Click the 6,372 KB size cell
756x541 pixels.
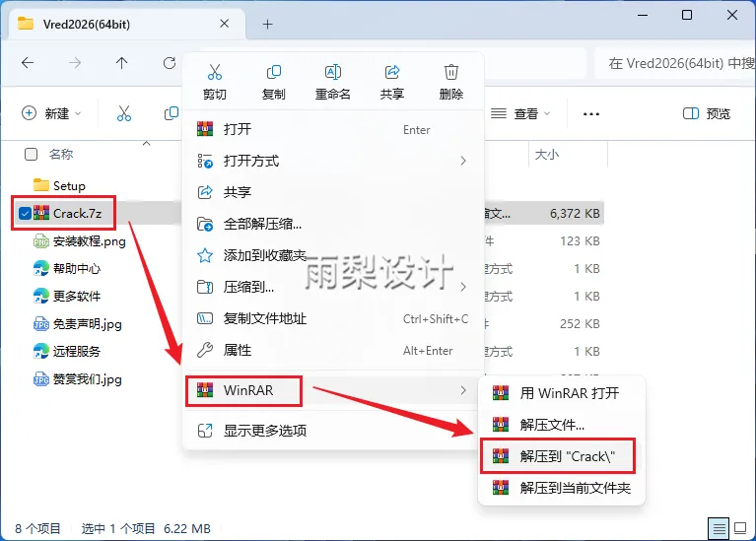click(575, 213)
